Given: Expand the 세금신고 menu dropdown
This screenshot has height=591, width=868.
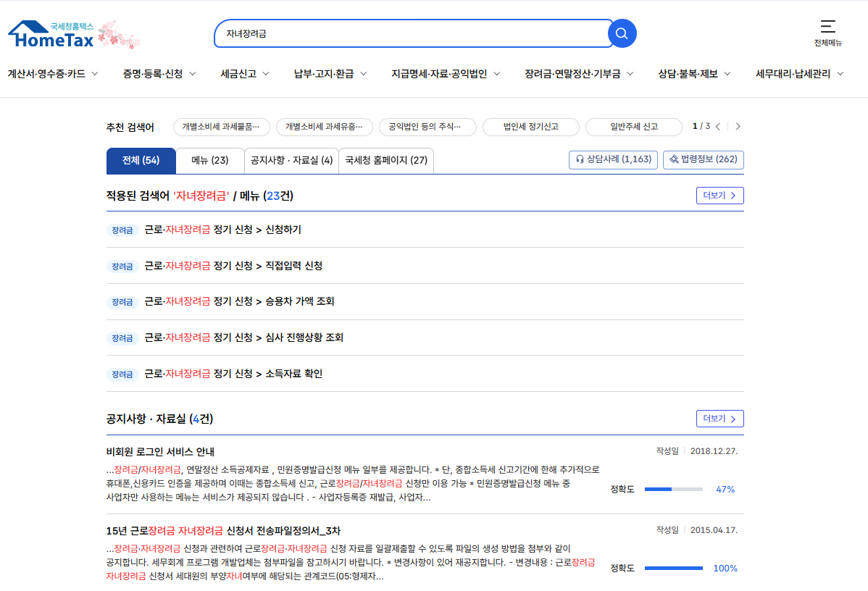Looking at the screenshot, I should 245,73.
